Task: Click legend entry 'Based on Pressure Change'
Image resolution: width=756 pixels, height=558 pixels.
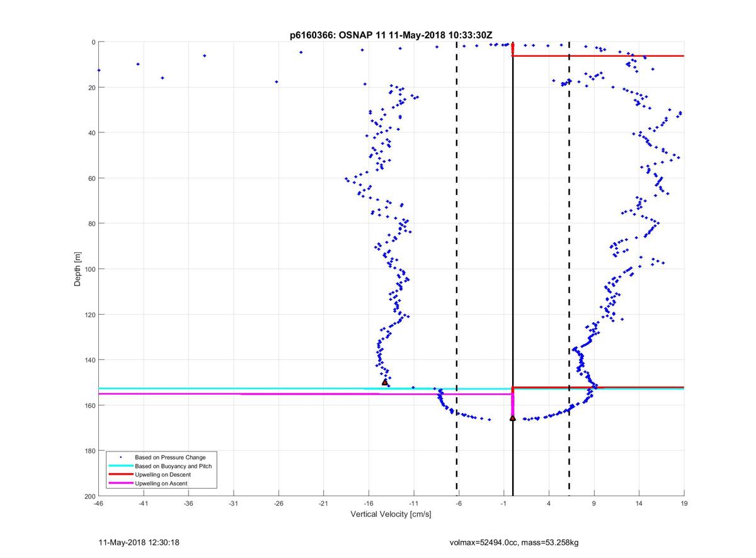Action: point(170,457)
